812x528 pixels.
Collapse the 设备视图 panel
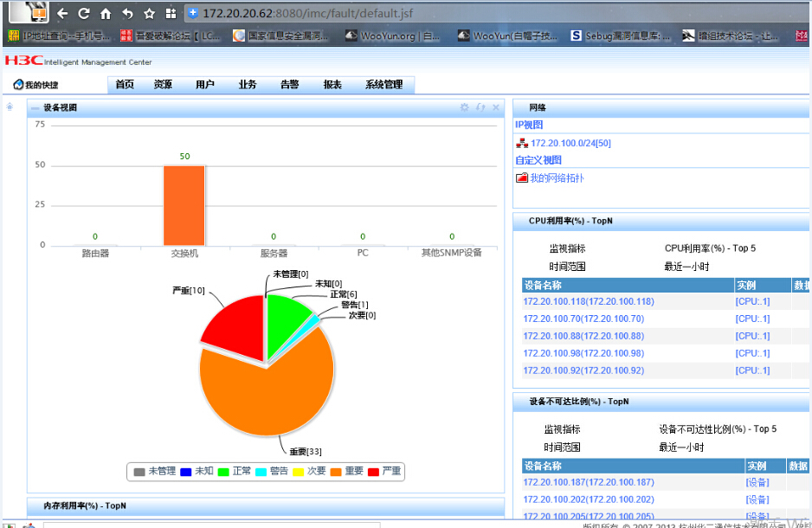tap(35, 107)
